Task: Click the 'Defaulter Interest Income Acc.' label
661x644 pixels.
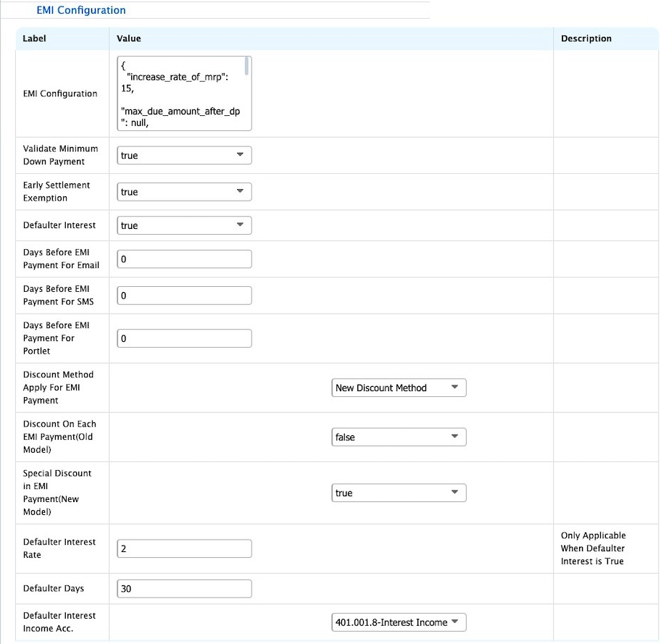Action: pyautogui.click(x=59, y=622)
